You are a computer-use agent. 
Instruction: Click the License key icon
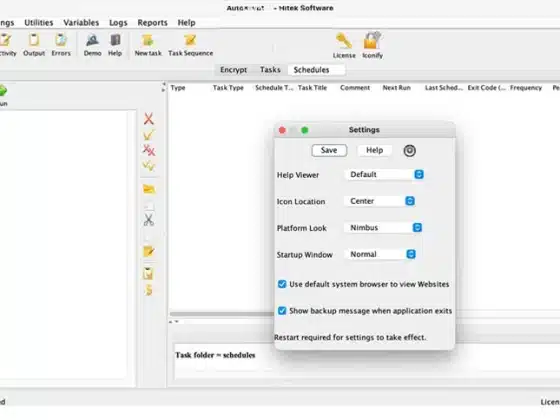344,45
